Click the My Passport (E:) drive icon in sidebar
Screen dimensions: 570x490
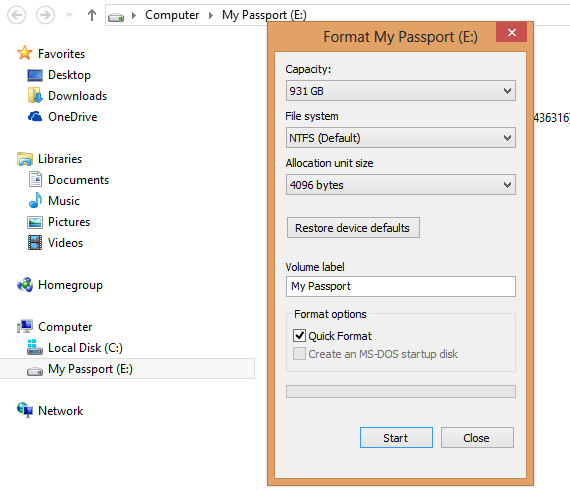(x=35, y=371)
